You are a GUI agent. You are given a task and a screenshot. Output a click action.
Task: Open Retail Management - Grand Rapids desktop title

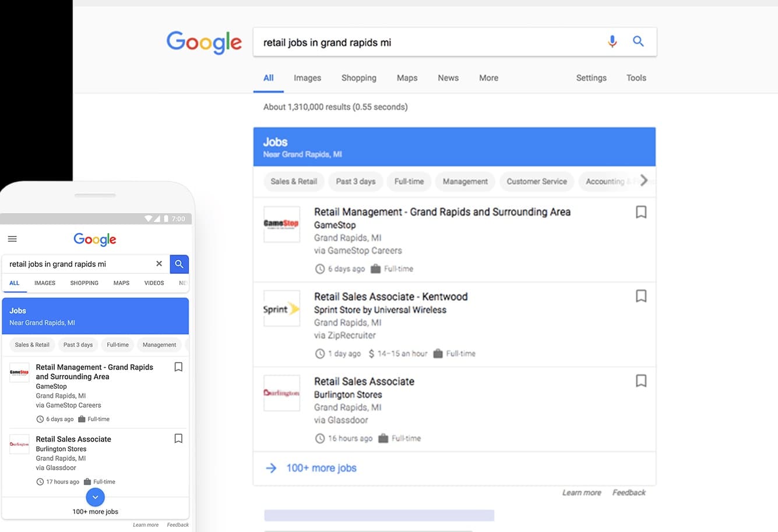(442, 212)
